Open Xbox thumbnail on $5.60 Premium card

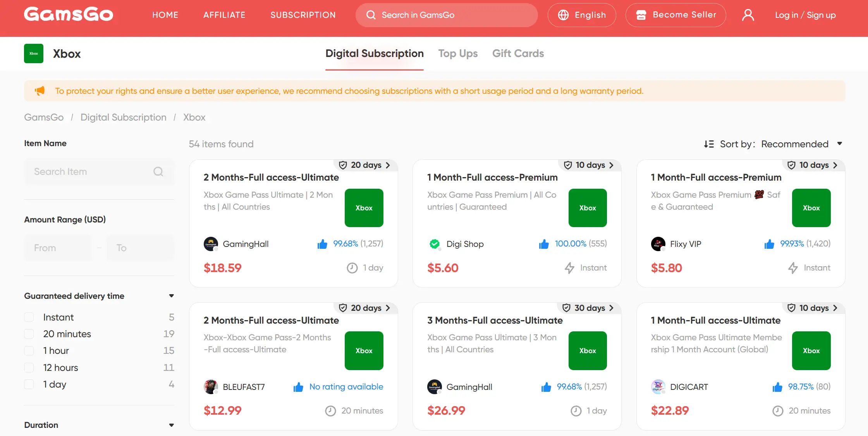pyautogui.click(x=588, y=208)
